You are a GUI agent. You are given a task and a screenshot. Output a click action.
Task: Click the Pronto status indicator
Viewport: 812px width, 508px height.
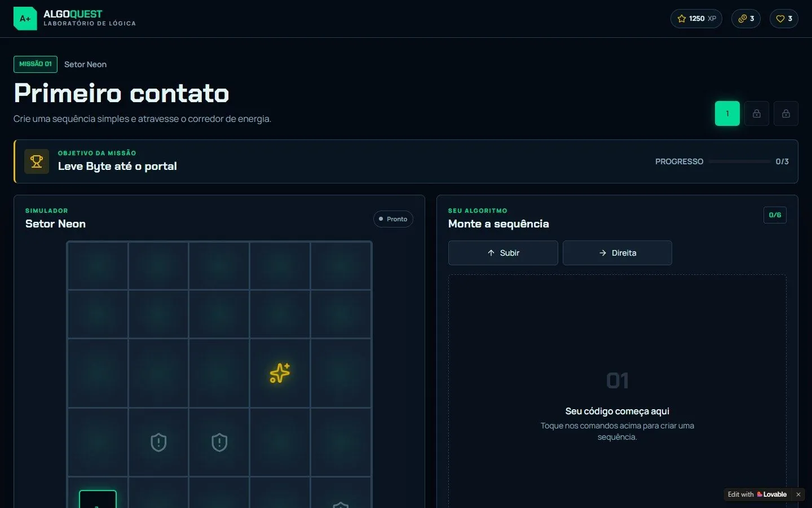(x=393, y=219)
